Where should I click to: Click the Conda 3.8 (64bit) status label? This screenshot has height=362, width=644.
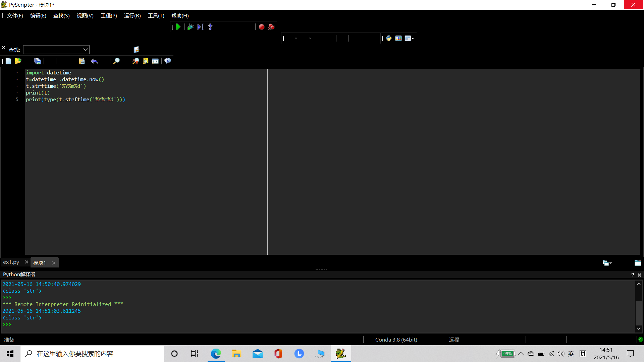tap(396, 340)
